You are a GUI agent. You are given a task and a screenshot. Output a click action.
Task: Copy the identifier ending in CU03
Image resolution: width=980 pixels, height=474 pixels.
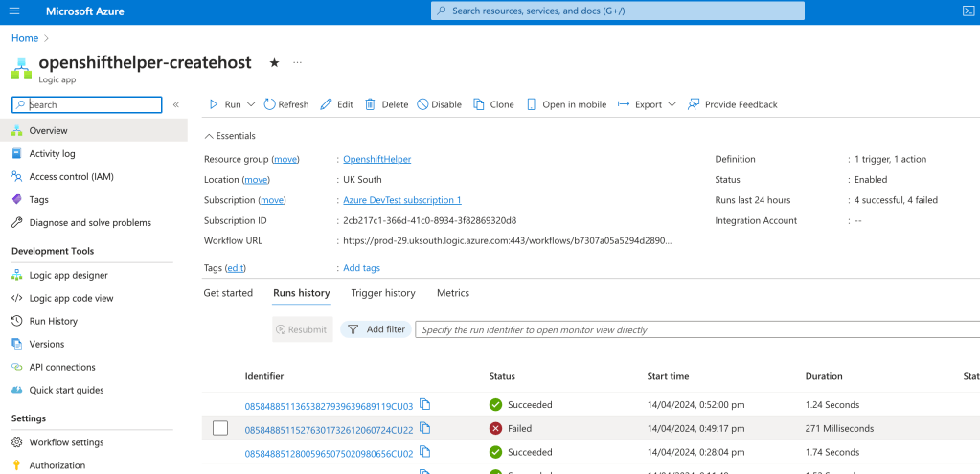(425, 404)
